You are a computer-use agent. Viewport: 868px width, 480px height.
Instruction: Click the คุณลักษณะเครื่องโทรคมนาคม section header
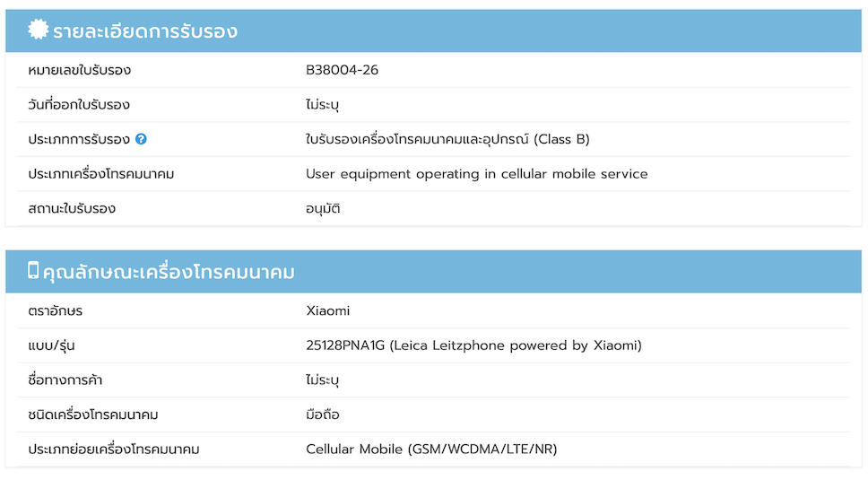coord(169,271)
